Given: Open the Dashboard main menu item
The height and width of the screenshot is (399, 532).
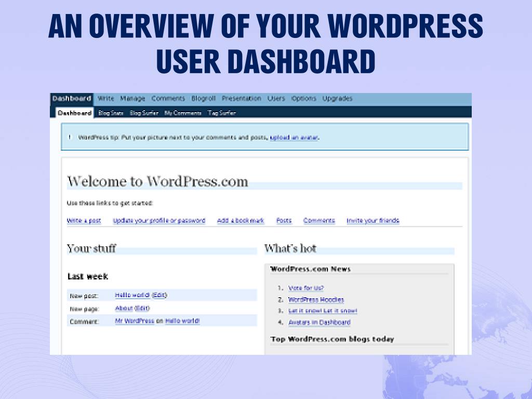Looking at the screenshot, I should pyautogui.click(x=72, y=99).
